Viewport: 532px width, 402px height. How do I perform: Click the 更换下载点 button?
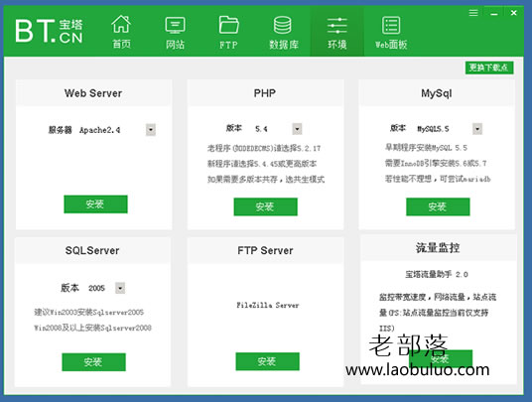tap(489, 67)
